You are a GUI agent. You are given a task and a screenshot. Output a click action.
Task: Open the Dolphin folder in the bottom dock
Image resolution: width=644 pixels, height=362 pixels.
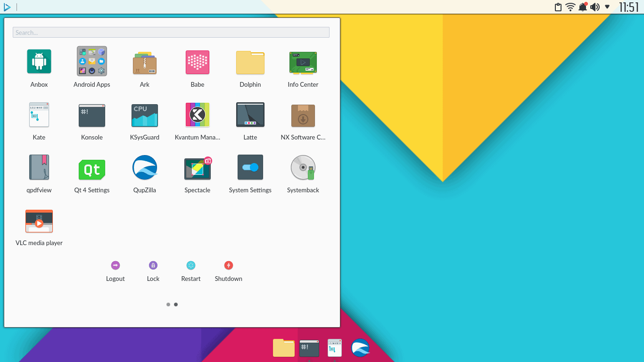pyautogui.click(x=284, y=348)
